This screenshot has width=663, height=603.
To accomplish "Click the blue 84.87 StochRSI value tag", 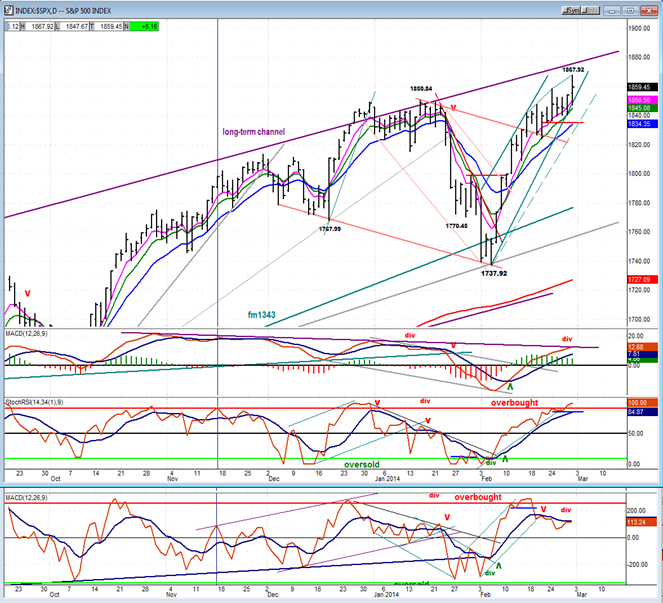I will point(643,411).
